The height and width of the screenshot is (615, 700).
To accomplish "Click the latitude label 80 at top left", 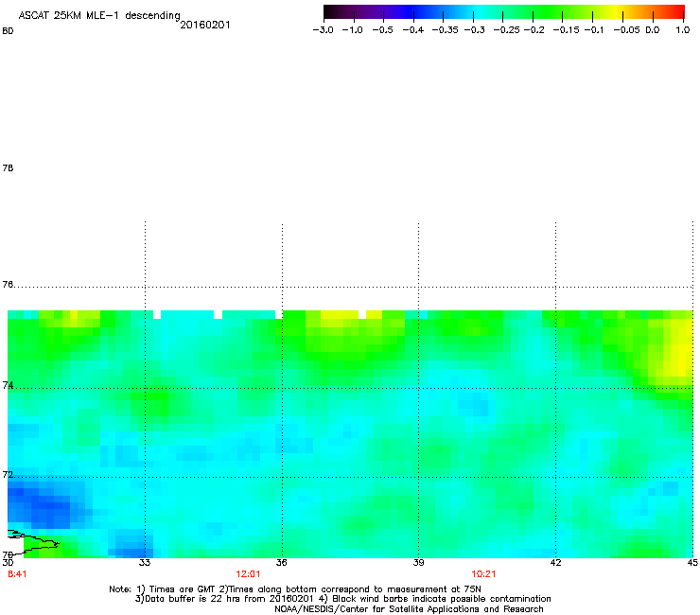I will tap(8, 31).
